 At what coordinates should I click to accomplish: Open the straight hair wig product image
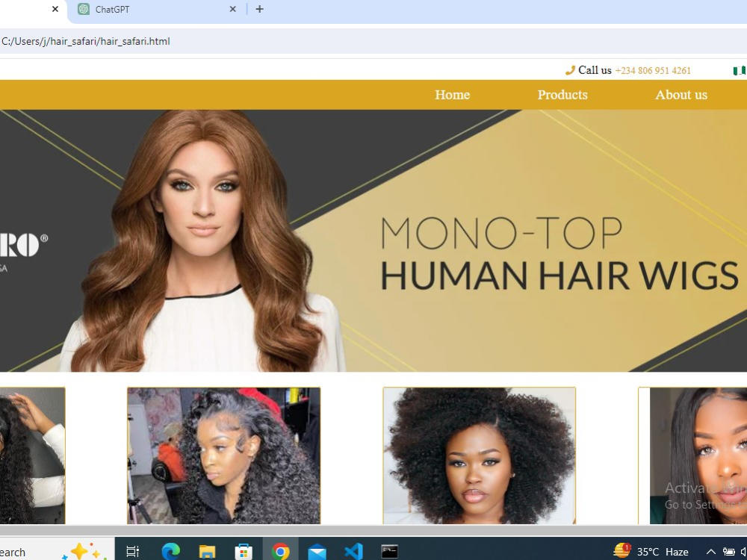692,455
